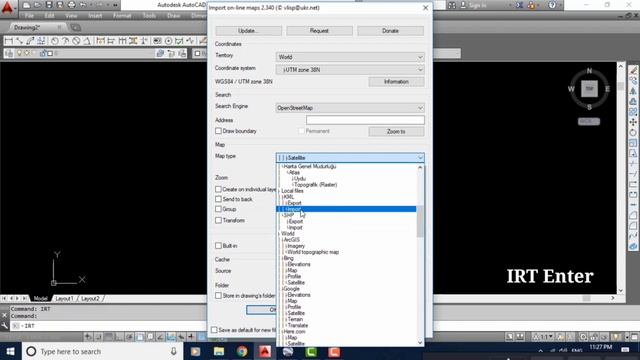640x360 pixels.
Task: Select the Radius dimension tool icon
Action: pos(54,41)
